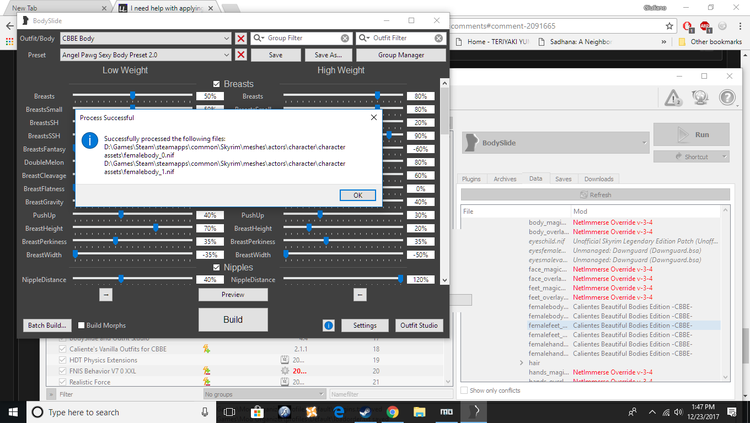The width and height of the screenshot is (750, 423).
Task: Click the Opera extension icon in Chrome
Action: point(688,26)
